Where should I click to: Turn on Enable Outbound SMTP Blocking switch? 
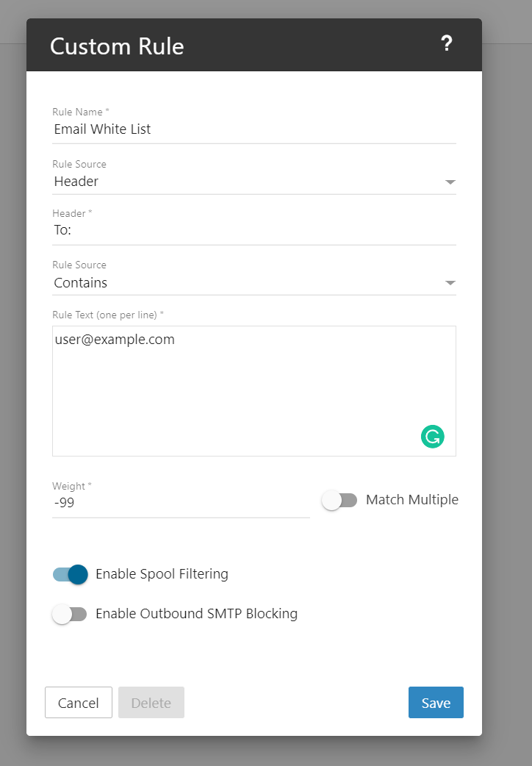(70, 614)
